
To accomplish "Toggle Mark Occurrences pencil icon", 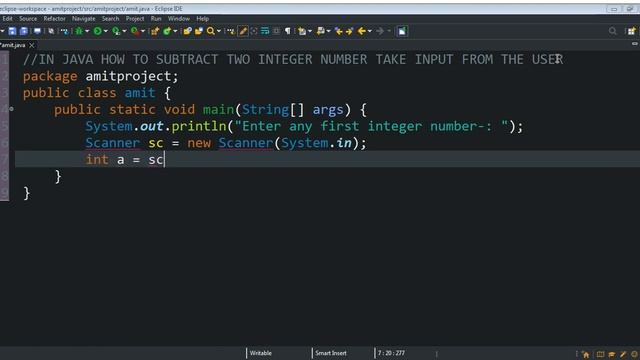I will (x=243, y=31).
